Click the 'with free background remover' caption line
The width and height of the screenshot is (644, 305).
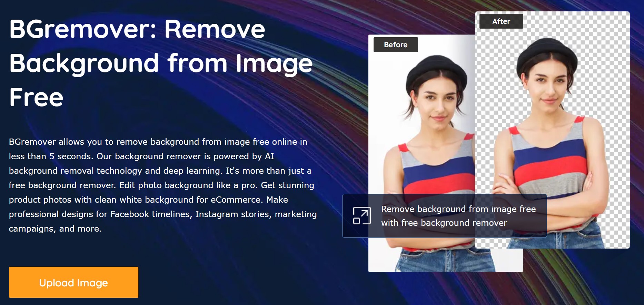pyautogui.click(x=444, y=223)
